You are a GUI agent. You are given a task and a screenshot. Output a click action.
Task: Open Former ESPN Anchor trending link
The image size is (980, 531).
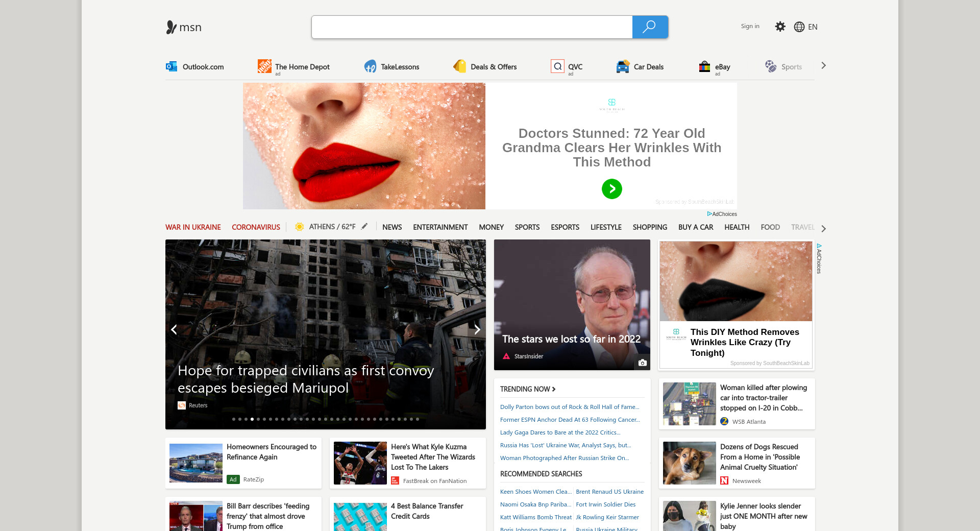coord(570,420)
